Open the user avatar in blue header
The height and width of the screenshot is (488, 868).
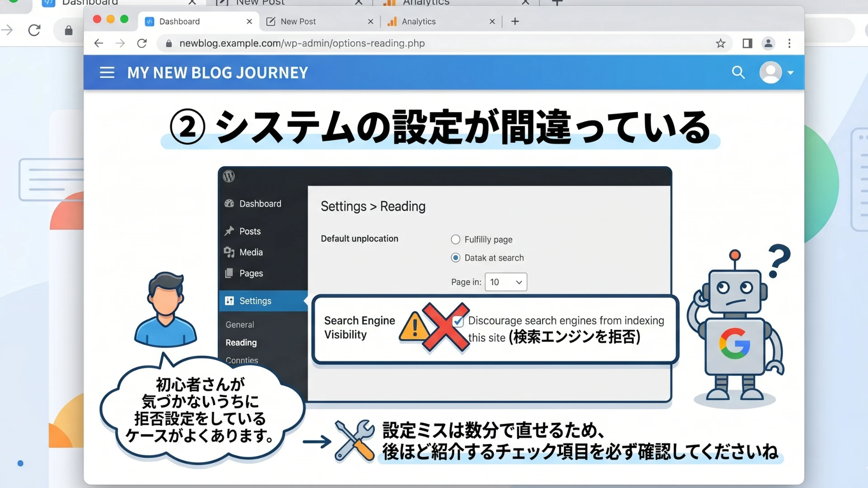771,72
